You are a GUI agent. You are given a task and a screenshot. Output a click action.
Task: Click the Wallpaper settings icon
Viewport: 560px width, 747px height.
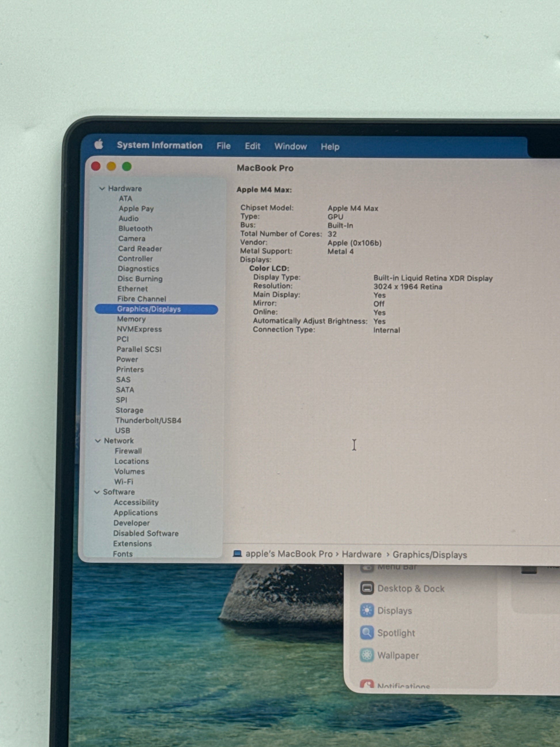click(x=367, y=655)
